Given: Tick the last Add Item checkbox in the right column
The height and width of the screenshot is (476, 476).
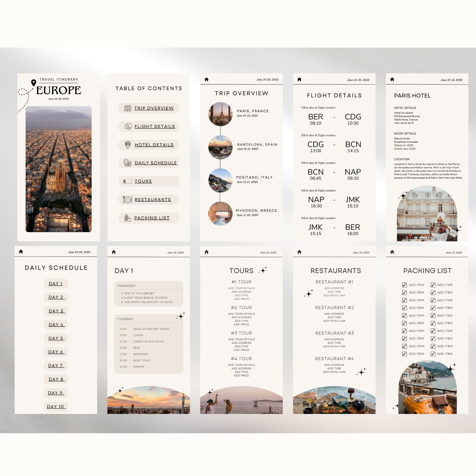Looking at the screenshot, I should pyautogui.click(x=433, y=354).
